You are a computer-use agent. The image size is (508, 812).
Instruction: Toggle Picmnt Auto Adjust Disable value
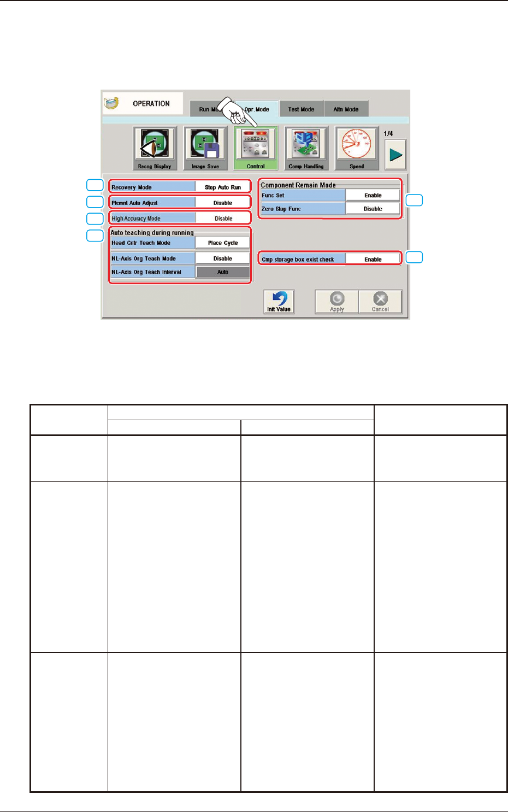point(222,203)
